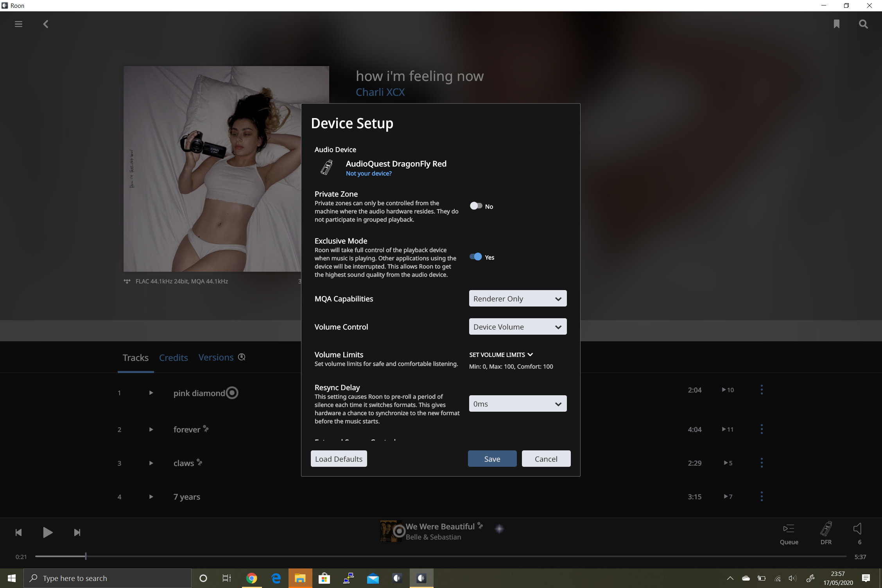This screenshot has height=588, width=882.
Task: Toggle Exclusive Mode switch
Action: pos(476,256)
